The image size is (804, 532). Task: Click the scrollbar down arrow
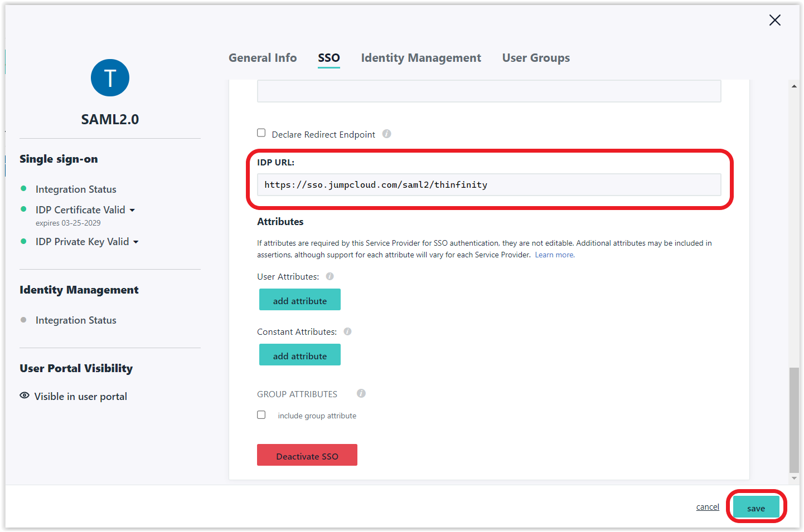[x=794, y=478]
